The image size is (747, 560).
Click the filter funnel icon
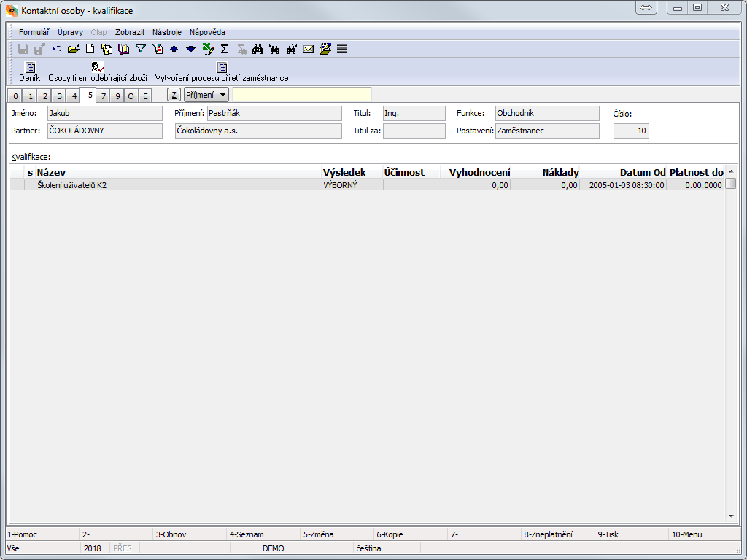tap(141, 49)
